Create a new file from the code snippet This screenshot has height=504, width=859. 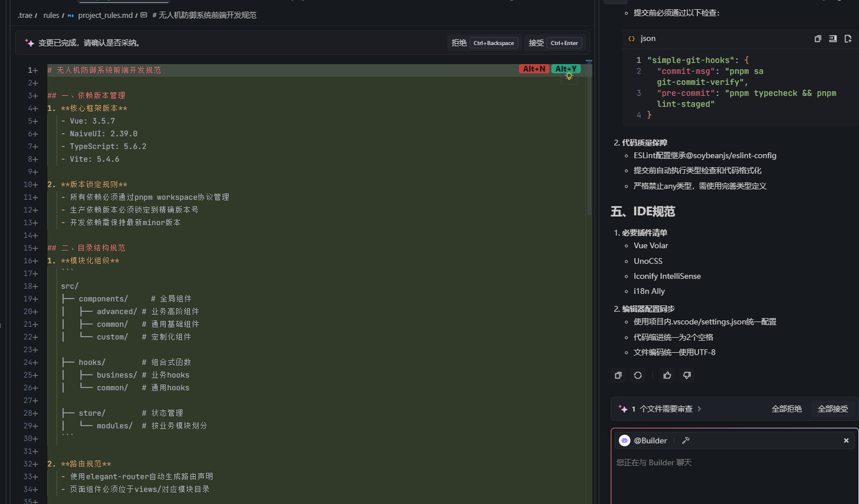(848, 38)
